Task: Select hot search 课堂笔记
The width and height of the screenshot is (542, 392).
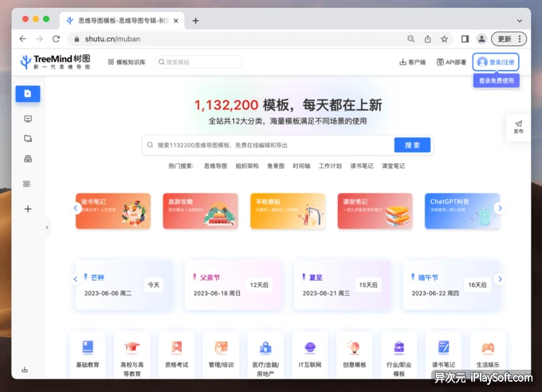Action: [393, 166]
